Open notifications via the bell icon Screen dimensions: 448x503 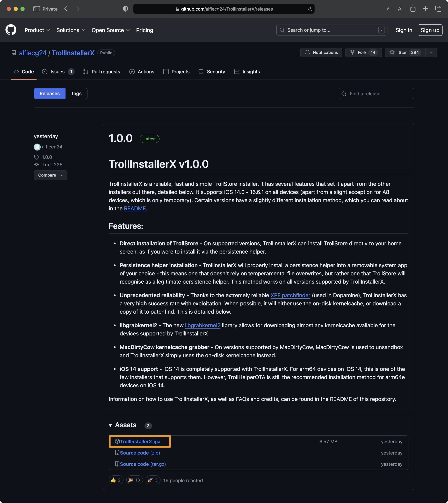308,52
